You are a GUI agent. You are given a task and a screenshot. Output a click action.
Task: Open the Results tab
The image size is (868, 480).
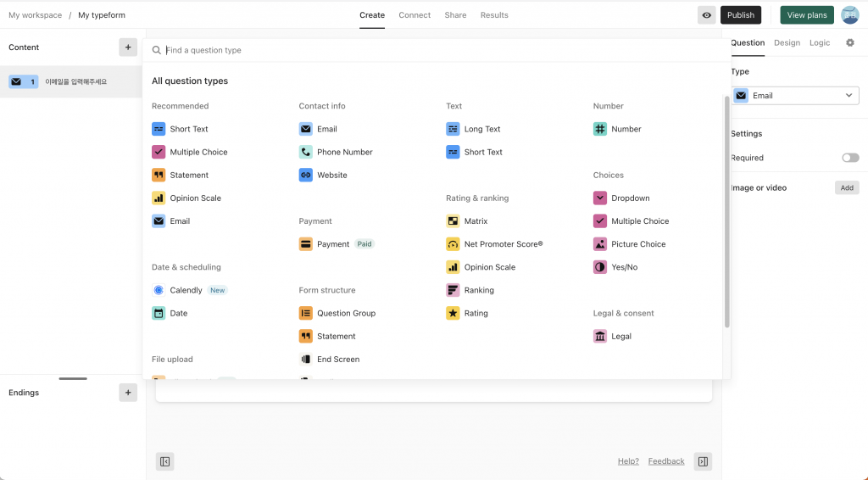pyautogui.click(x=494, y=15)
